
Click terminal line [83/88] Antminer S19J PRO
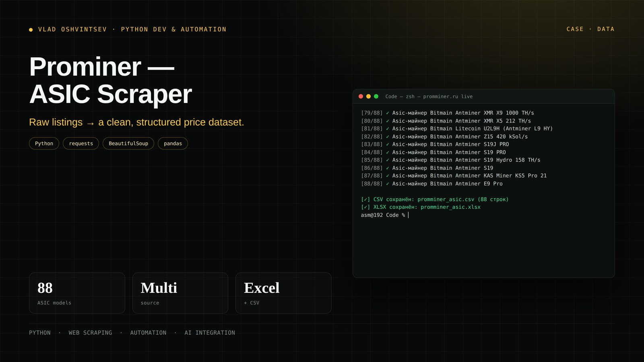point(435,144)
